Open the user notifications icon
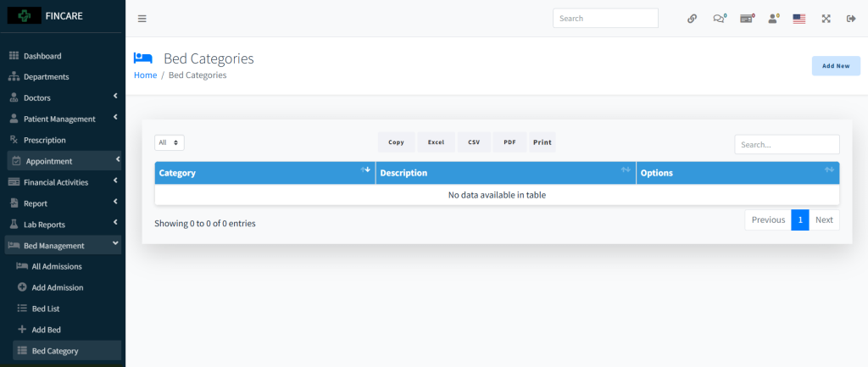Viewport: 868px width, 367px height. 773,19
